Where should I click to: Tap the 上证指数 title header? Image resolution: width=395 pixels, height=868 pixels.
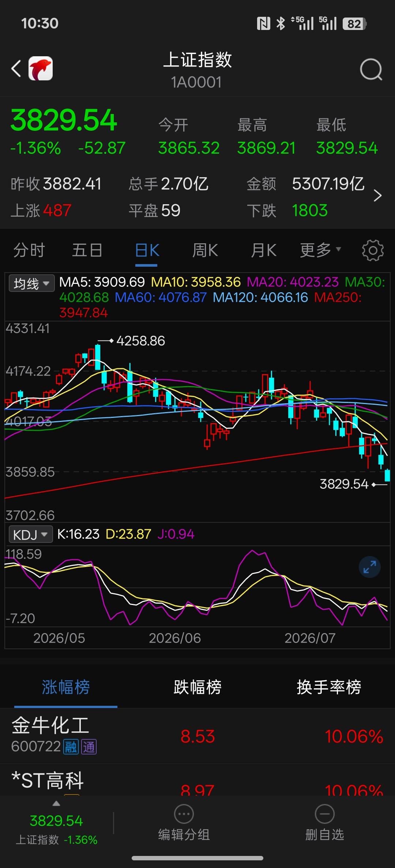[197, 60]
